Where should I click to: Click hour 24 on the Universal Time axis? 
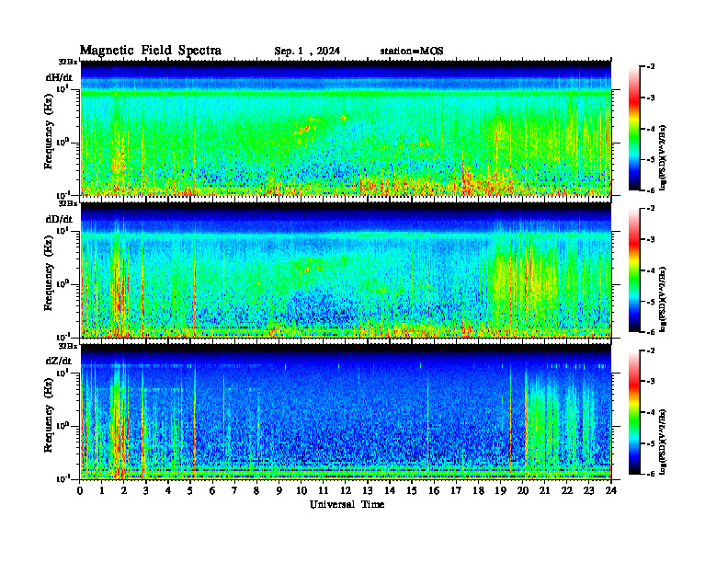tap(611, 490)
